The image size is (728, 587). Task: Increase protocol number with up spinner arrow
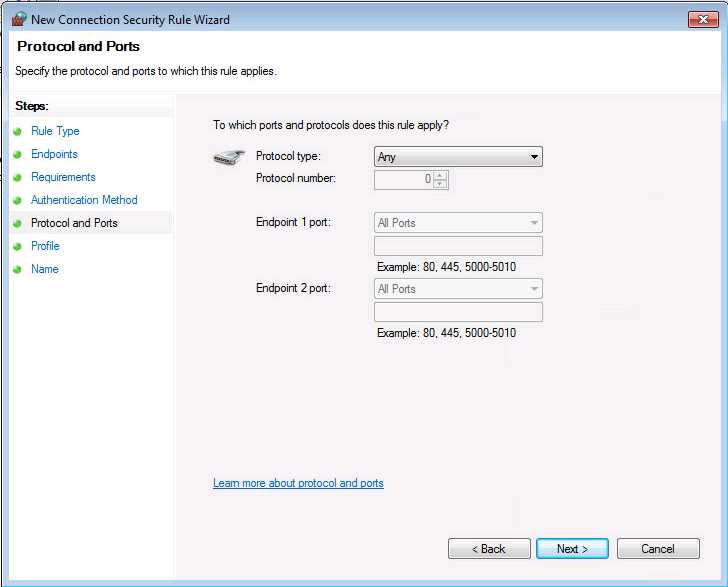(x=440, y=175)
